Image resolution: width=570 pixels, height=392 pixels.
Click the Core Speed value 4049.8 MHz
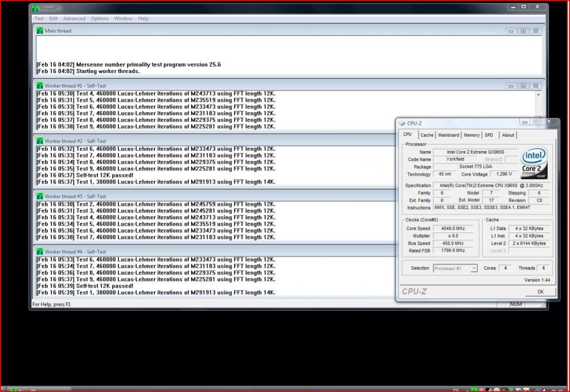(454, 228)
